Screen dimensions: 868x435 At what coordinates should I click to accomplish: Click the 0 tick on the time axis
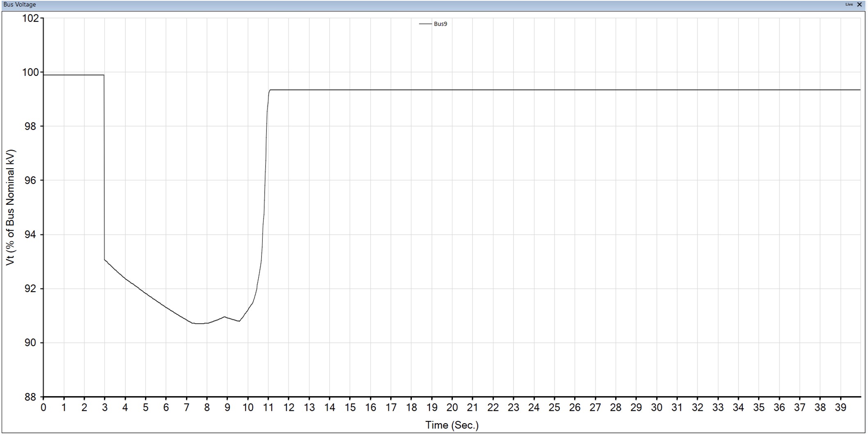point(43,408)
